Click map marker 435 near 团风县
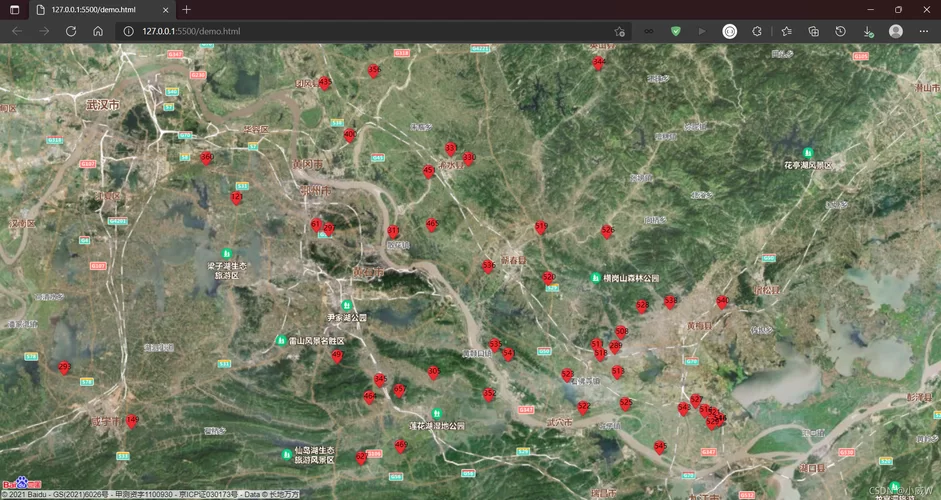The width and height of the screenshot is (941, 500). pos(325,83)
